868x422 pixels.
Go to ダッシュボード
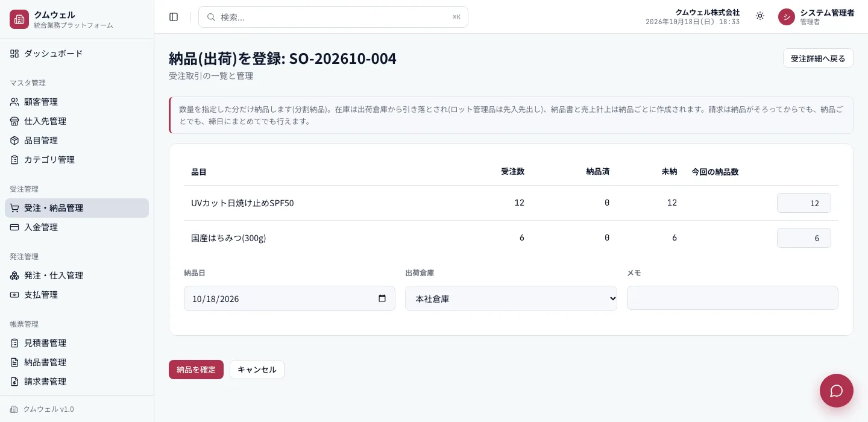(77, 54)
